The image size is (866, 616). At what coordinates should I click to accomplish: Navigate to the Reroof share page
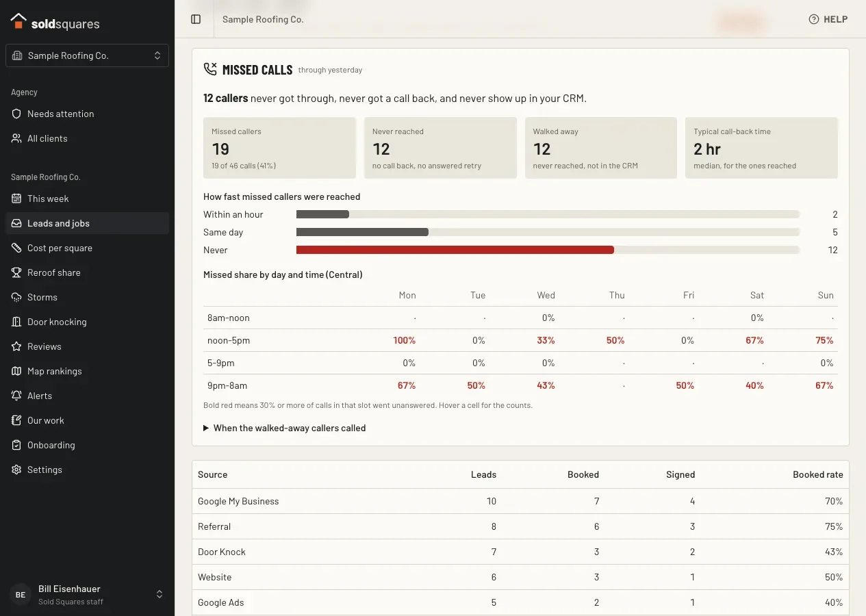pyautogui.click(x=87, y=272)
